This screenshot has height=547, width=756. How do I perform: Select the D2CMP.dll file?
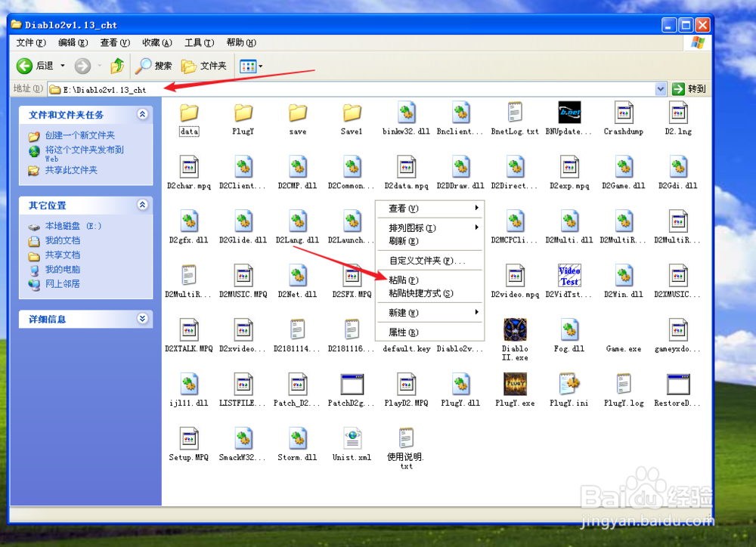297,173
